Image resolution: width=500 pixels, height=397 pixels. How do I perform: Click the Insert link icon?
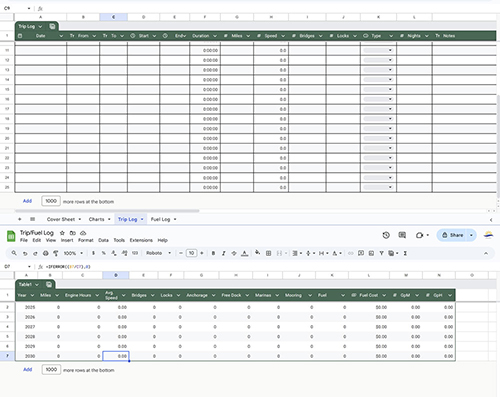click(x=350, y=253)
